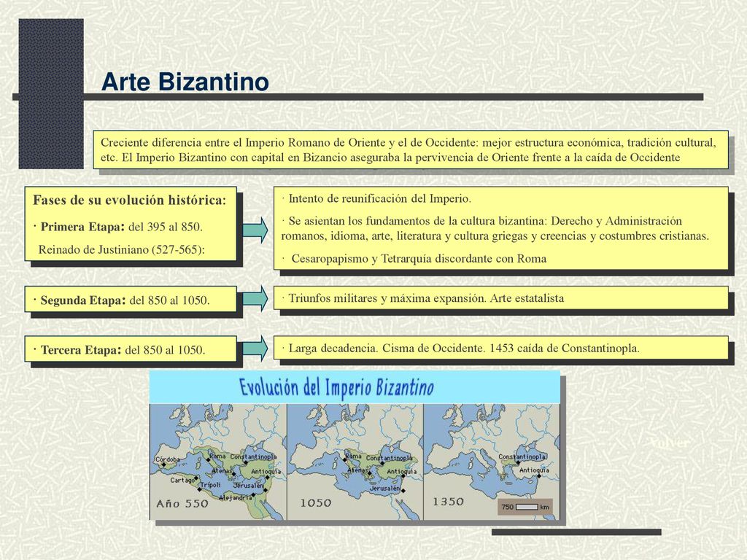Click 'Jerusalén' label on the 1050 map
This screenshot has height=560, width=747.
point(385,489)
